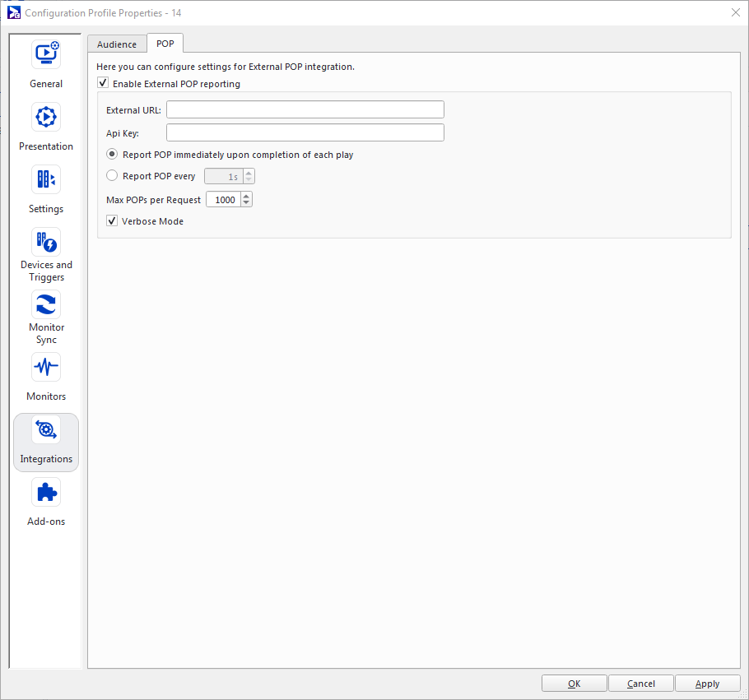Screen dimensions: 749x700
Task: Select the Presentation sidebar icon
Action: tap(46, 117)
